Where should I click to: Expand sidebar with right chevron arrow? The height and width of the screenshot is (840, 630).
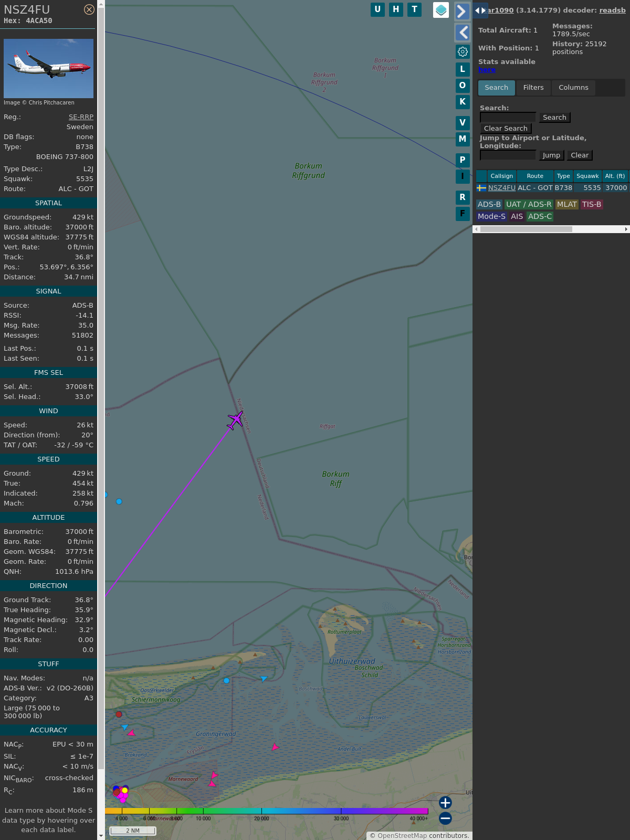click(x=462, y=11)
